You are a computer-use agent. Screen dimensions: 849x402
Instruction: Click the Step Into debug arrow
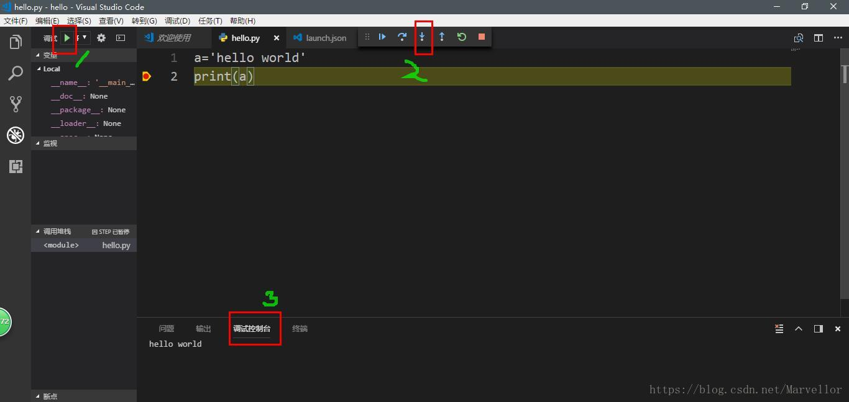click(422, 37)
